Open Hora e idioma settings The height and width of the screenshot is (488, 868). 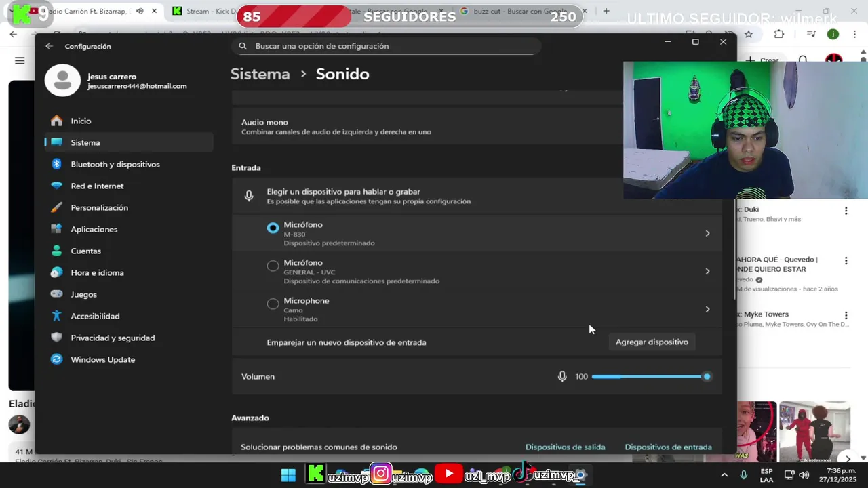tap(129, 272)
